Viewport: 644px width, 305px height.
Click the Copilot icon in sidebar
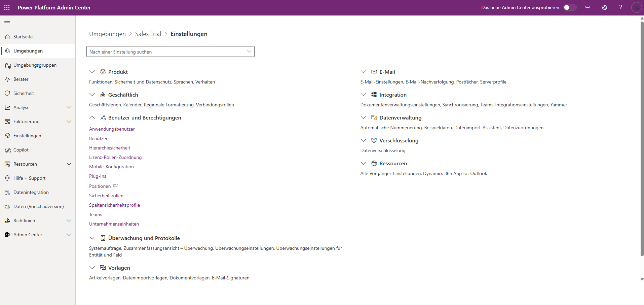click(x=8, y=150)
